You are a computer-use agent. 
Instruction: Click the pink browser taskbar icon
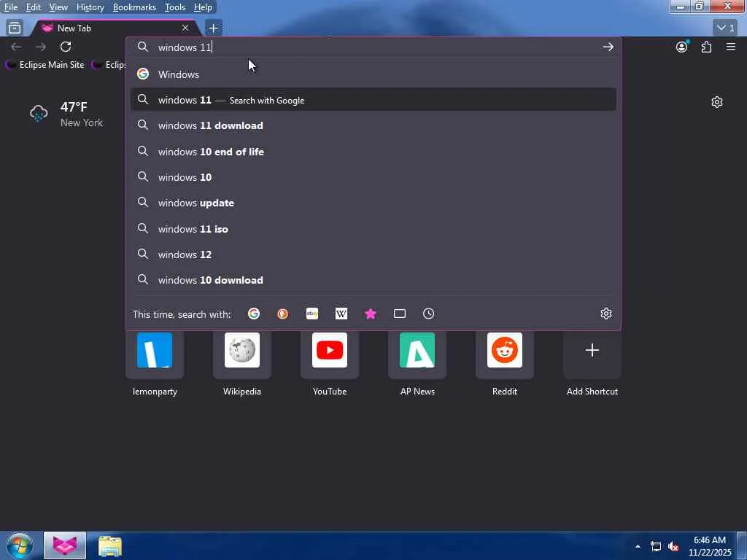[65, 545]
